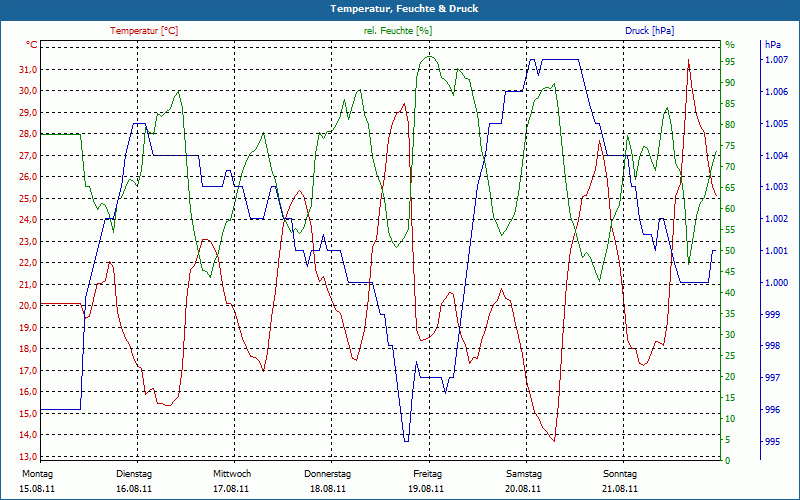Screen dimensions: 800x500
Task: Click temperature axis value 24,0
Action: 28,220
